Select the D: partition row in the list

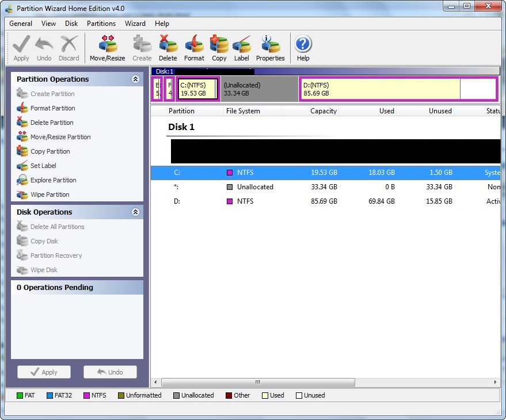[x=326, y=201]
